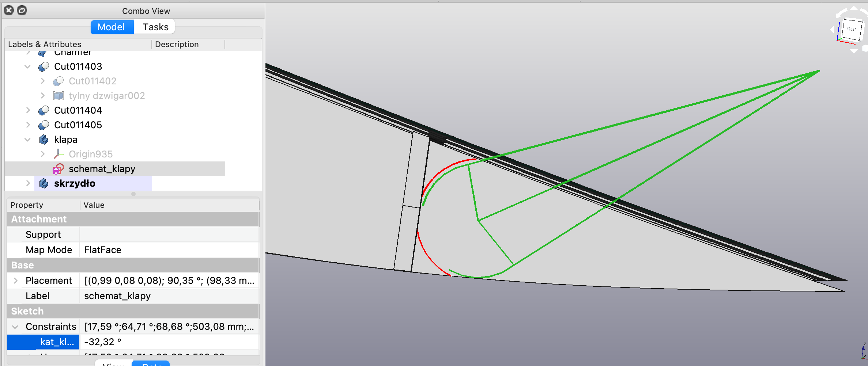Screen dimensions: 868x366
Task: Click the Origin935 axis icon
Action: [x=58, y=154]
